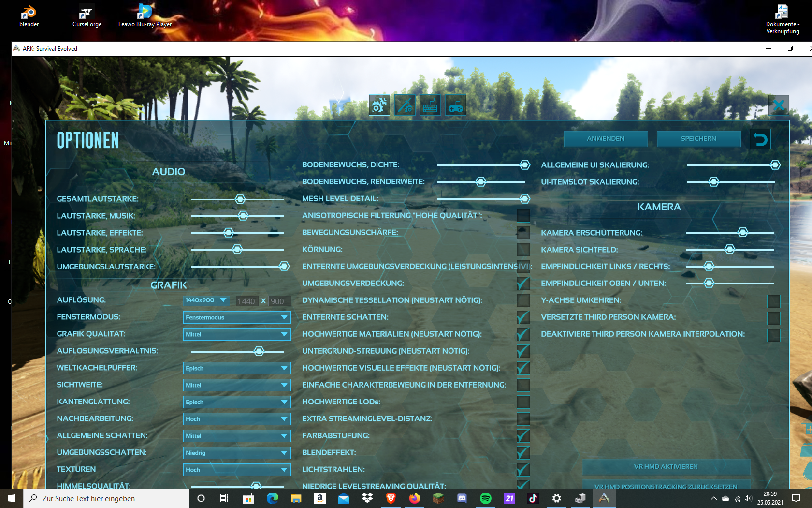This screenshot has height=508, width=812.
Task: Click the SPEICHERN button
Action: [699, 139]
